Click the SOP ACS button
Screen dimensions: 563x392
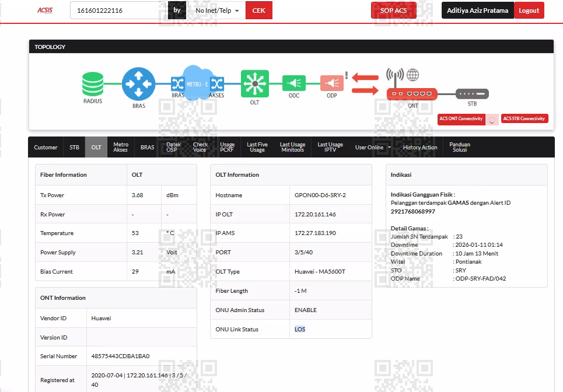(394, 10)
